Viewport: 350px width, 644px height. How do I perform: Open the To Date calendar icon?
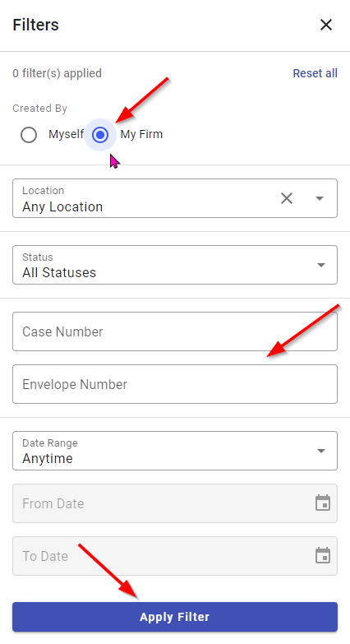[x=323, y=555]
